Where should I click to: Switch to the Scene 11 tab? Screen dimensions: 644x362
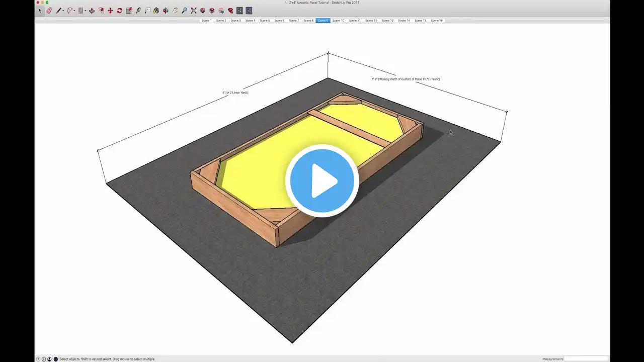355,21
